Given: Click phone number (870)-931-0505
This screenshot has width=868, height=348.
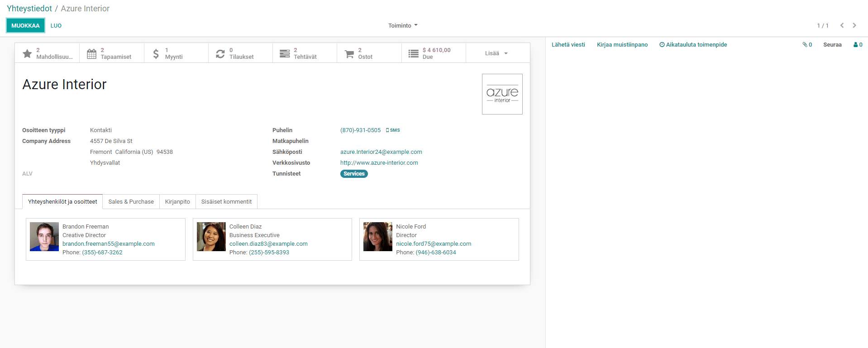Looking at the screenshot, I should pyautogui.click(x=360, y=130).
